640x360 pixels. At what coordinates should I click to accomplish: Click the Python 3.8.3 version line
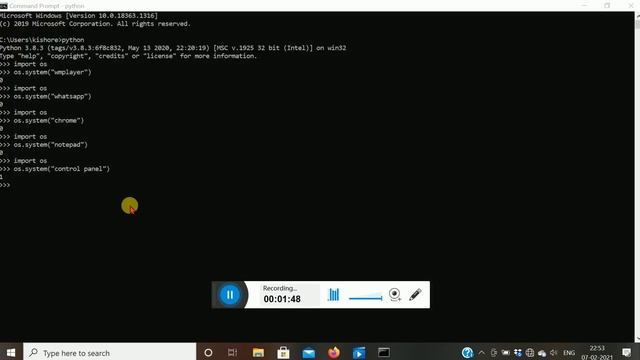pos(173,48)
